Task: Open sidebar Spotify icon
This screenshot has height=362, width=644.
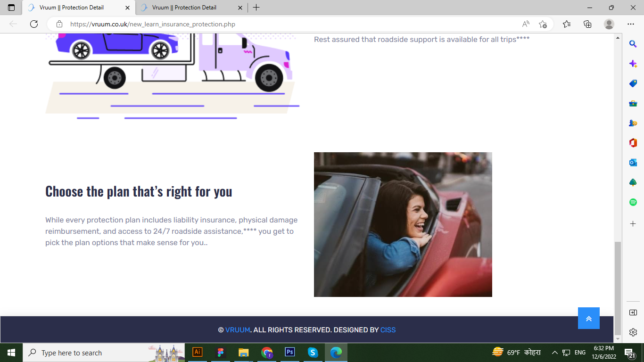Action: (x=633, y=202)
